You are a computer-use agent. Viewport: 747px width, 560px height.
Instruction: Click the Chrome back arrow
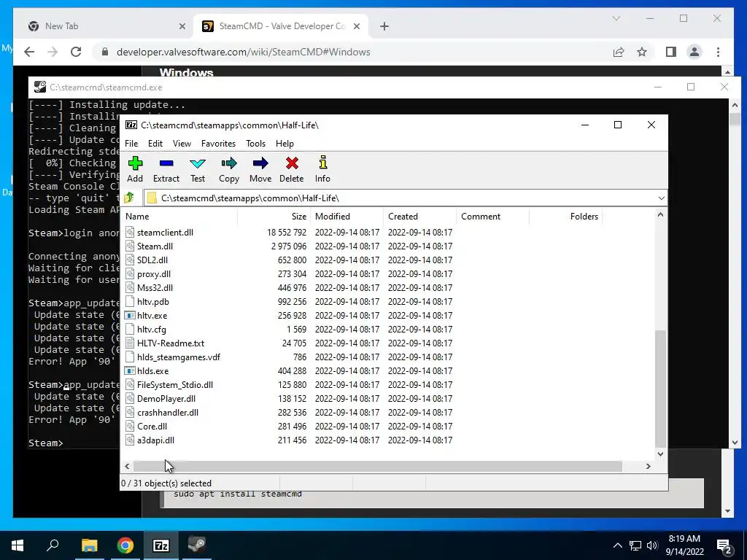(29, 52)
